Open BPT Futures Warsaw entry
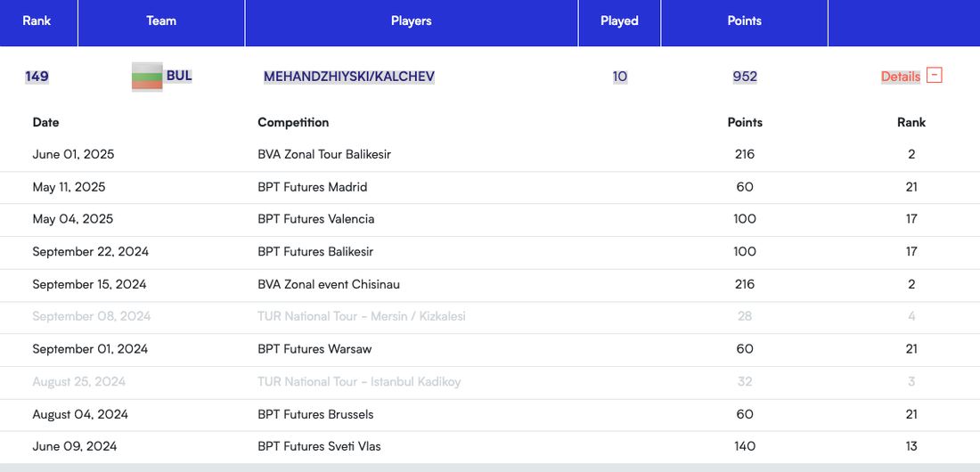Viewport: 980px width, 472px height. (314, 349)
